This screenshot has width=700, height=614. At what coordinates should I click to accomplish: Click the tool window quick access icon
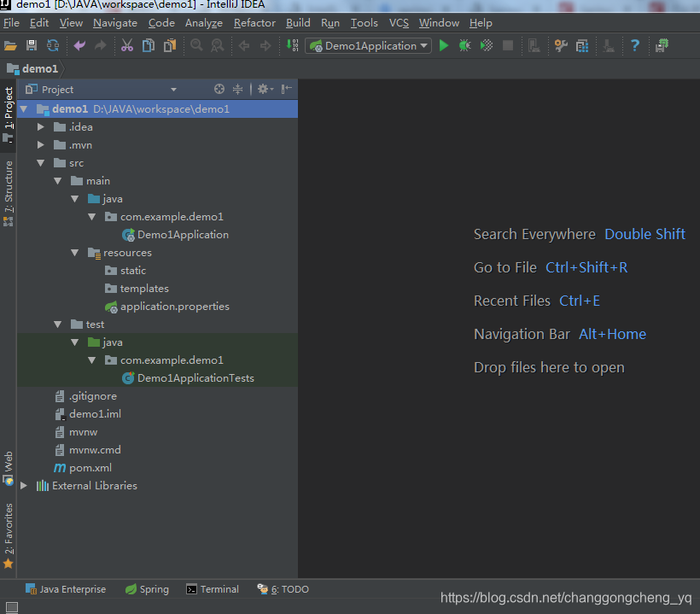(12, 607)
